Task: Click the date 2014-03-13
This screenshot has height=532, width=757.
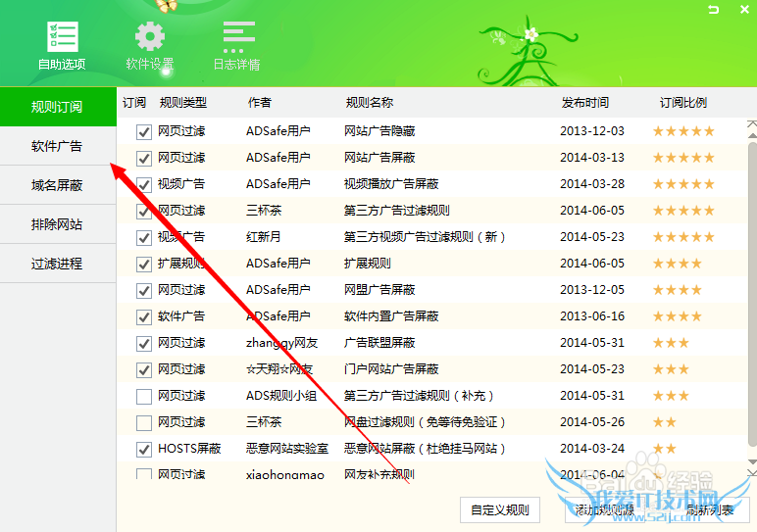Action: click(x=592, y=158)
